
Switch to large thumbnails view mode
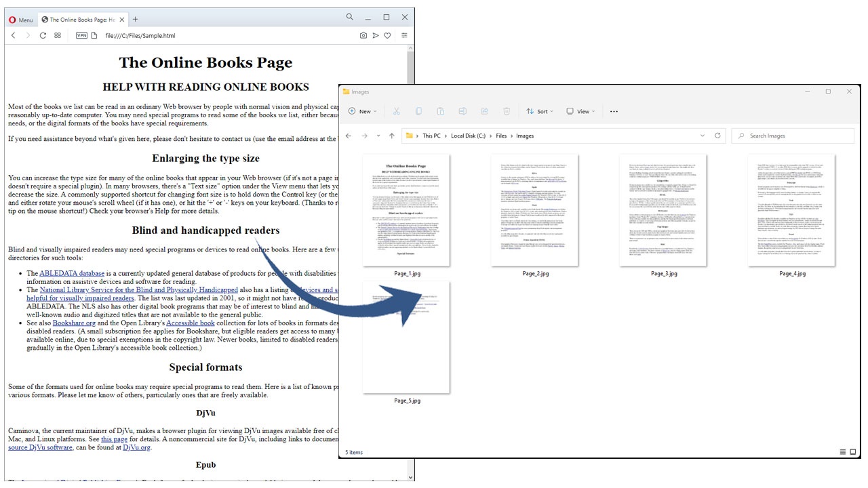(853, 452)
